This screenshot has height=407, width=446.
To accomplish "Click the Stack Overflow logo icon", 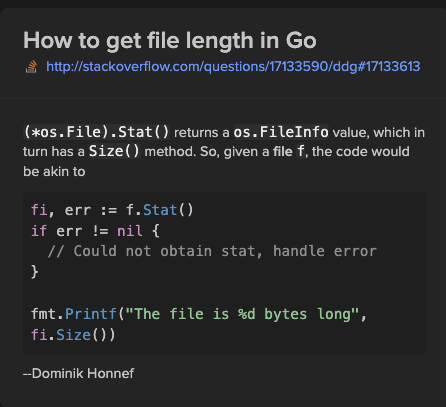I will tap(32, 66).
